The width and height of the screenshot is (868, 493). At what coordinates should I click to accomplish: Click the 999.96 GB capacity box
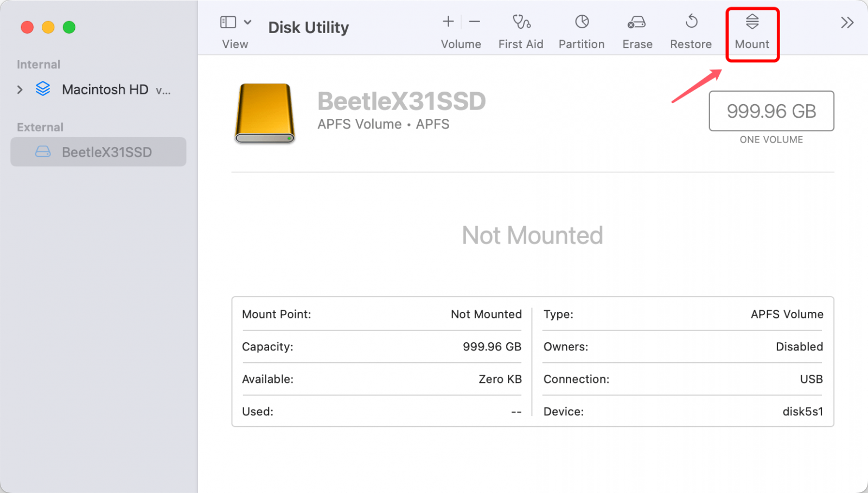771,111
